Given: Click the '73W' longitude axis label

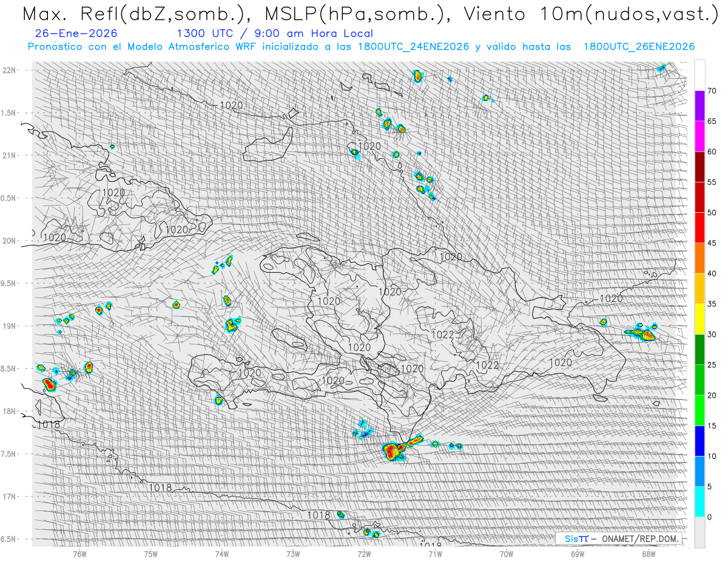Looking at the screenshot, I should coord(293,554).
